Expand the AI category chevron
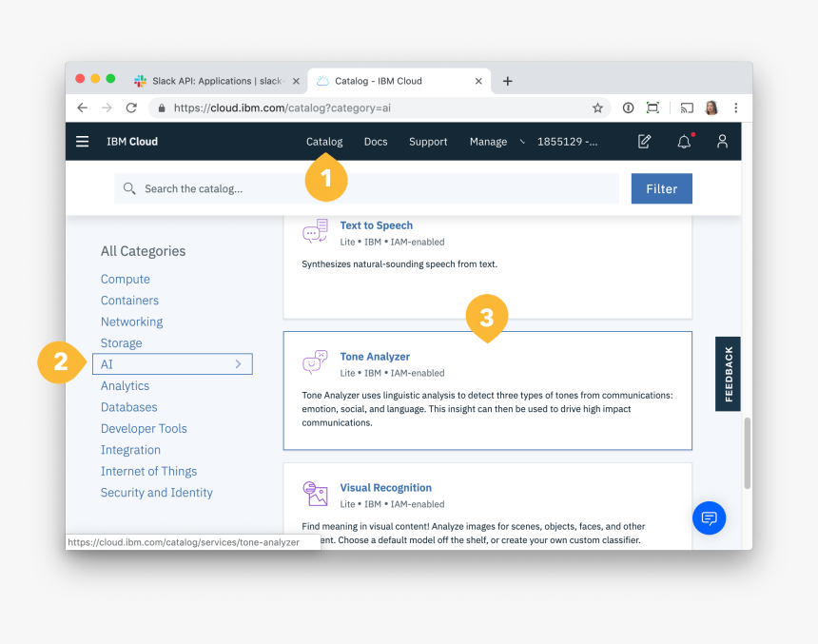 pos(239,363)
